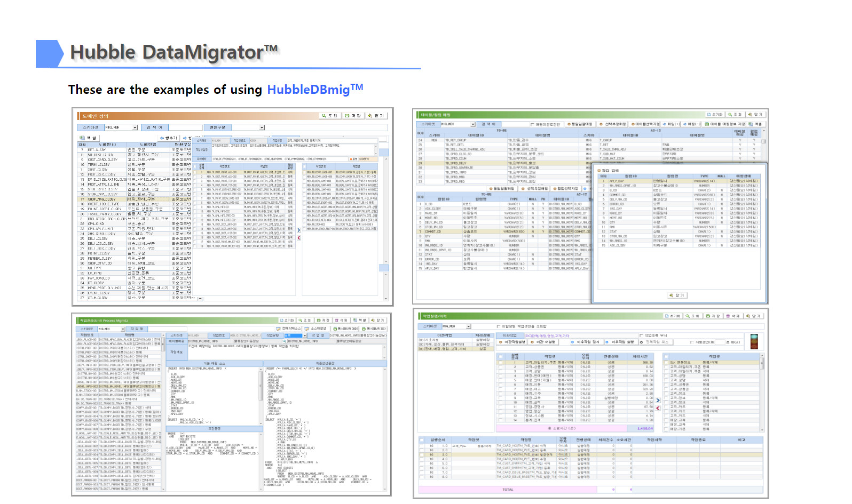Check header checkbox of 작업셋 list in 작업실행/이력

click(666, 356)
